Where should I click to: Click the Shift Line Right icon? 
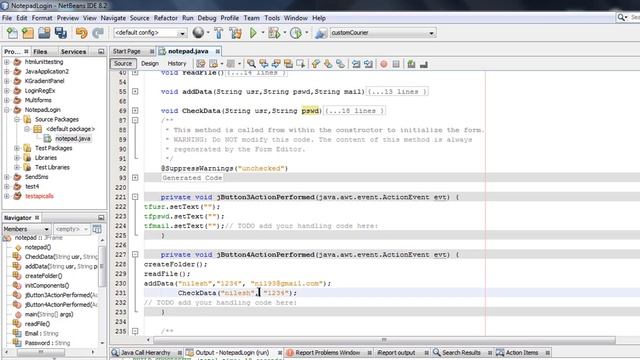[368, 64]
